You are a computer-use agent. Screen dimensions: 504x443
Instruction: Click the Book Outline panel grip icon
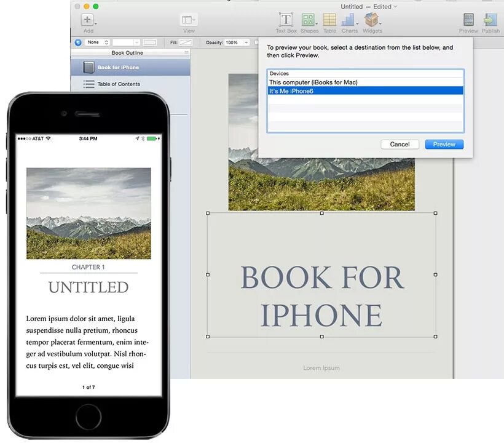click(186, 52)
